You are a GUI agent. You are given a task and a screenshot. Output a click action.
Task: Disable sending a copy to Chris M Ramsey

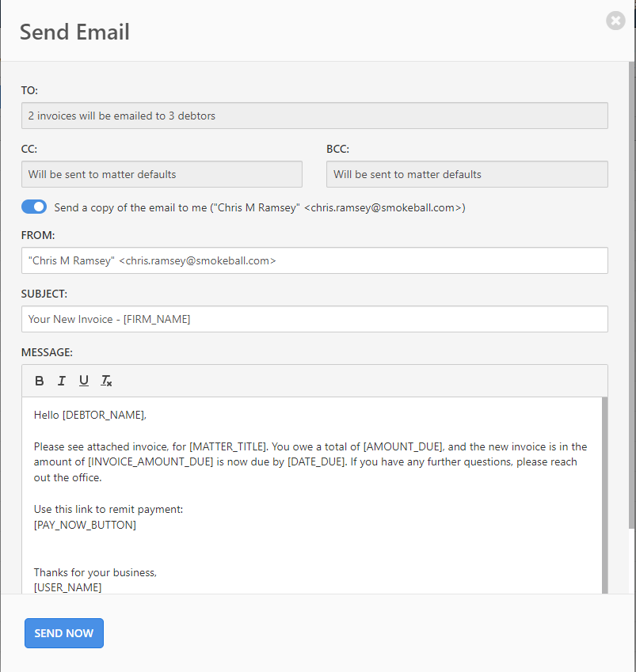pyautogui.click(x=33, y=207)
